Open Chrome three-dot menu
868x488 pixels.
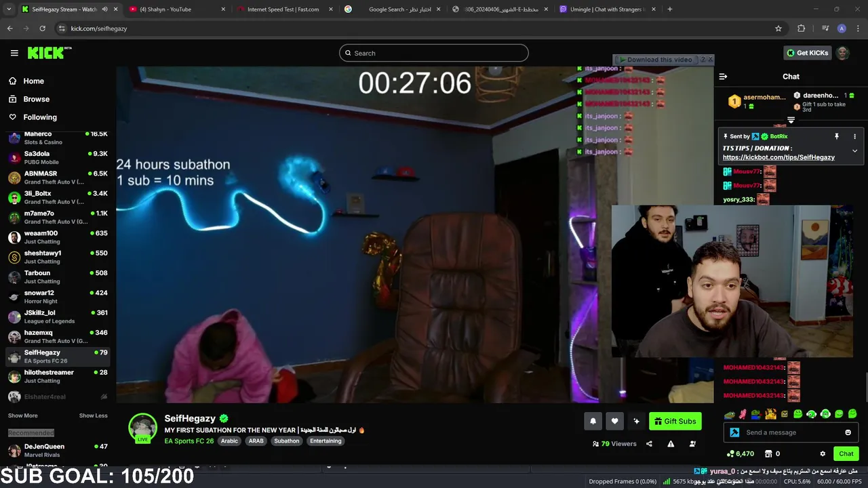coord(858,28)
